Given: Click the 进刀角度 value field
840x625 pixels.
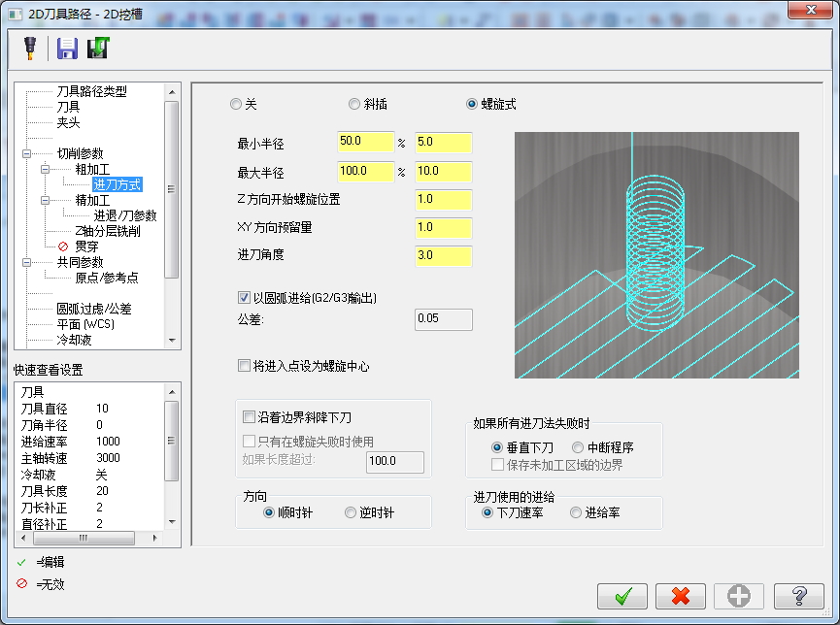Looking at the screenshot, I should 442,256.
